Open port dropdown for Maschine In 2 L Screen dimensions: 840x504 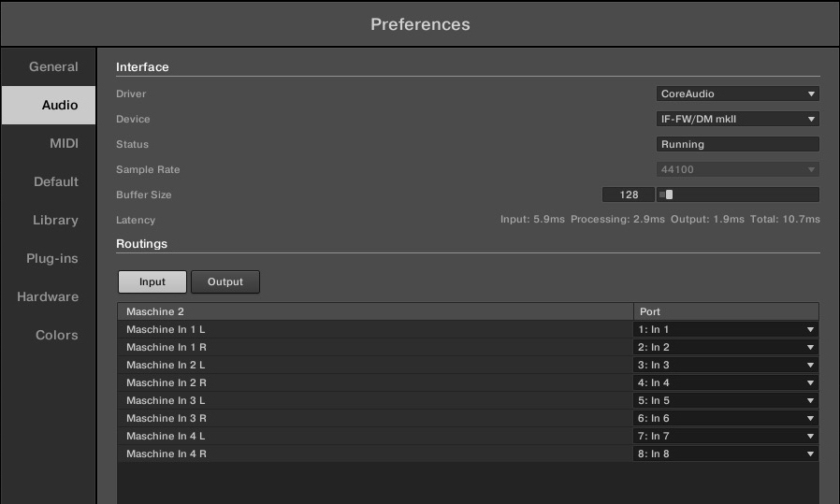726,365
